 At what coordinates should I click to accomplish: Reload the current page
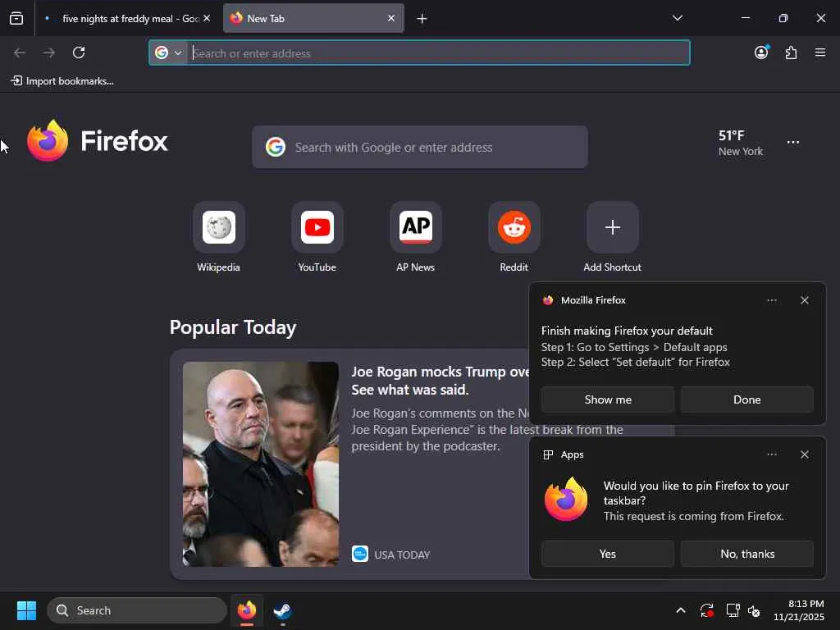[79, 52]
